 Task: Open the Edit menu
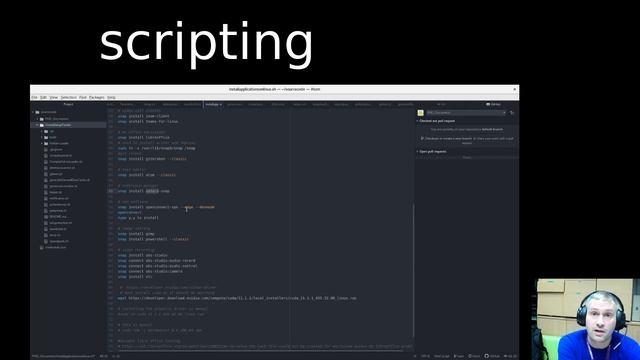[x=43, y=98]
